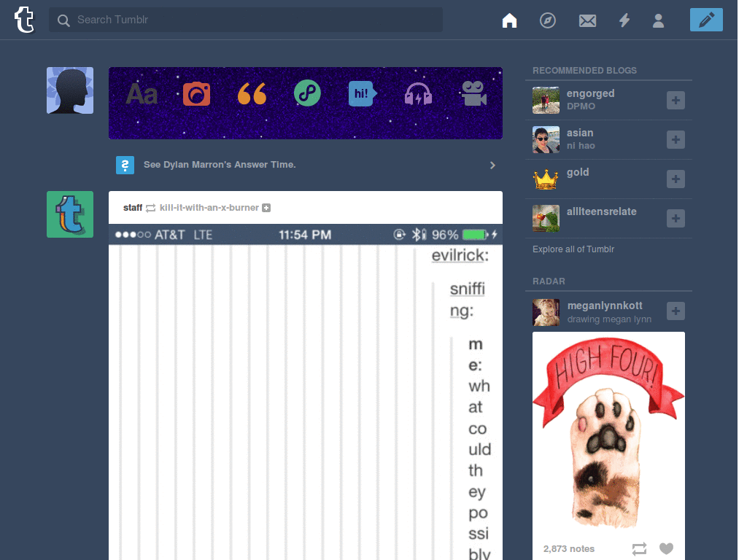
Task: Click the Tumblr logo
Action: (x=24, y=20)
